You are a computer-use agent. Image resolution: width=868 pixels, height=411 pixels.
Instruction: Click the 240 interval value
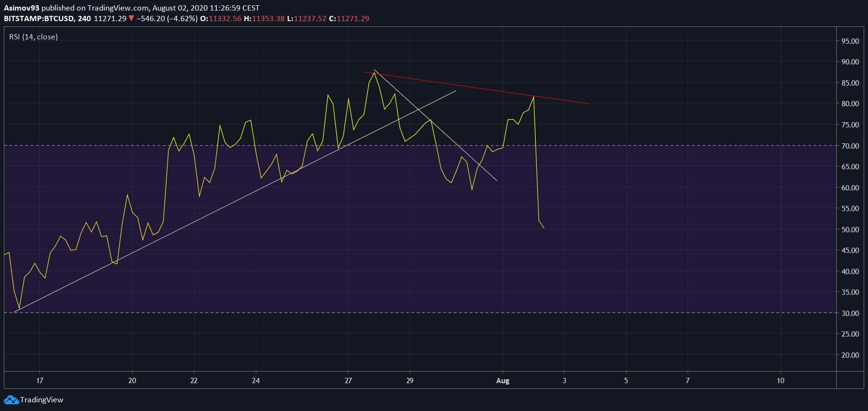pyautogui.click(x=84, y=18)
